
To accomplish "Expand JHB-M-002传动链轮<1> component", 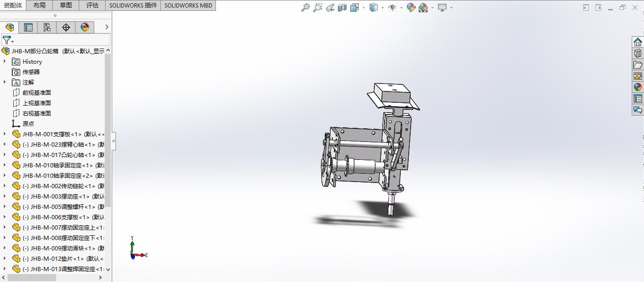I will 5,186.
